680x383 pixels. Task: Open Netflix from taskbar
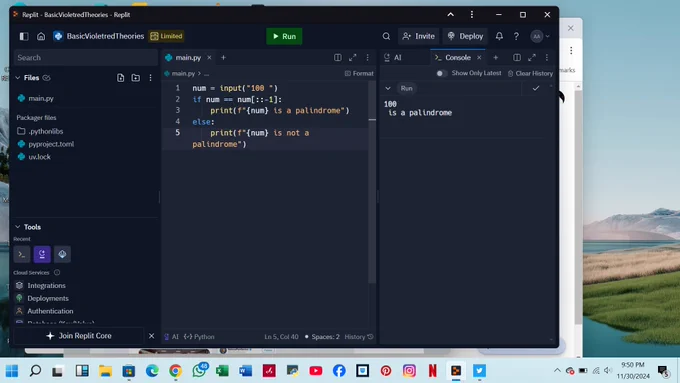point(432,371)
